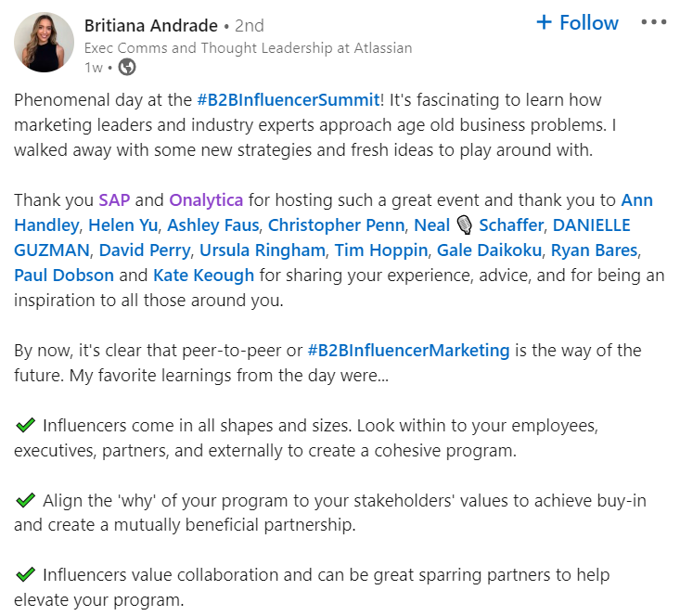Open the #B2BInfluencerSummit hashtag
The width and height of the screenshot is (680, 616).
pyautogui.click(x=289, y=100)
